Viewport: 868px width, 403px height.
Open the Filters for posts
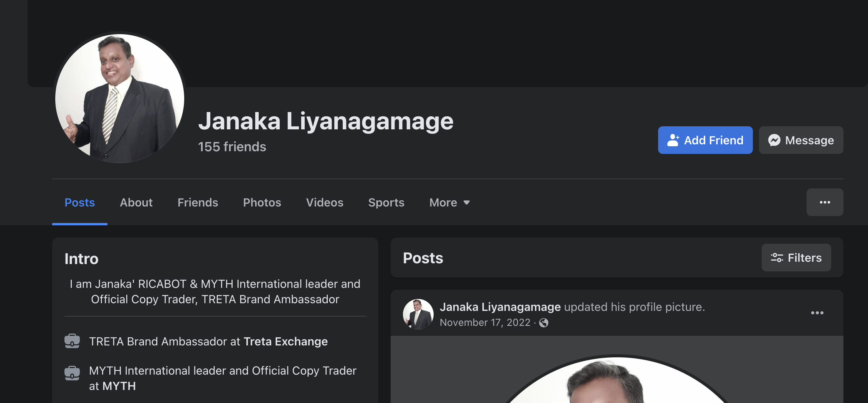click(x=796, y=258)
